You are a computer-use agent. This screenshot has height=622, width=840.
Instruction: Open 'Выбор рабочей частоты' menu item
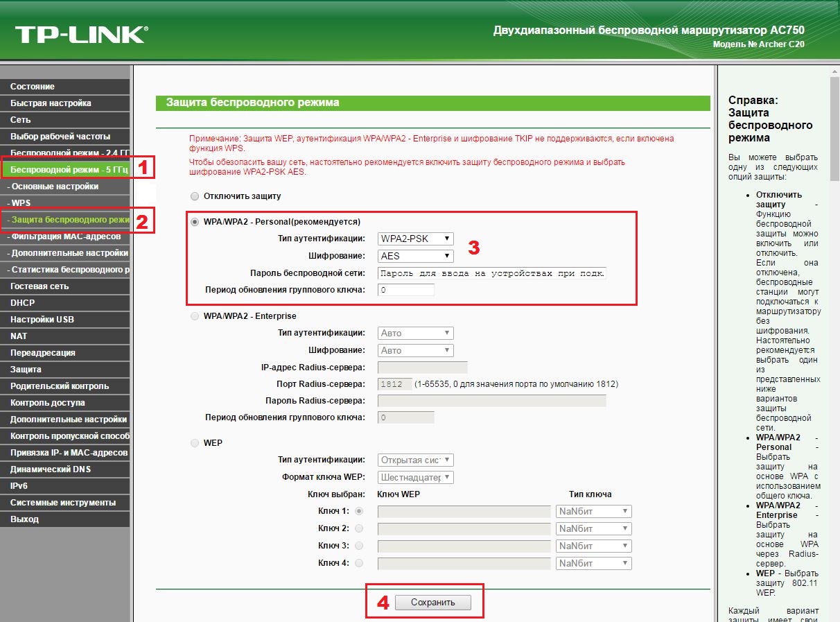(64, 137)
